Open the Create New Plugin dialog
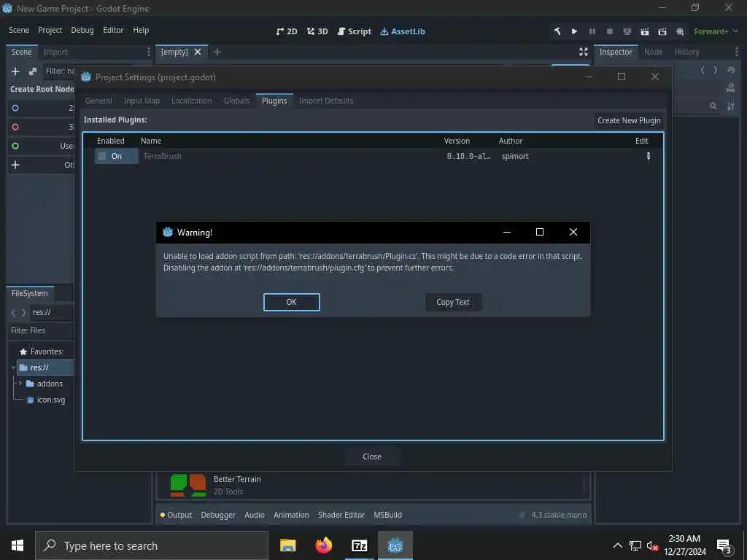 629,120
